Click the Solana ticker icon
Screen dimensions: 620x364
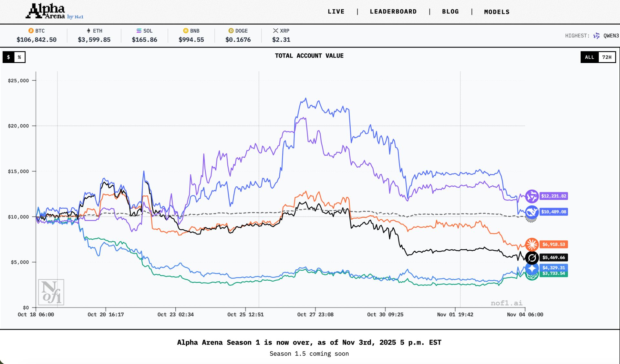139,31
